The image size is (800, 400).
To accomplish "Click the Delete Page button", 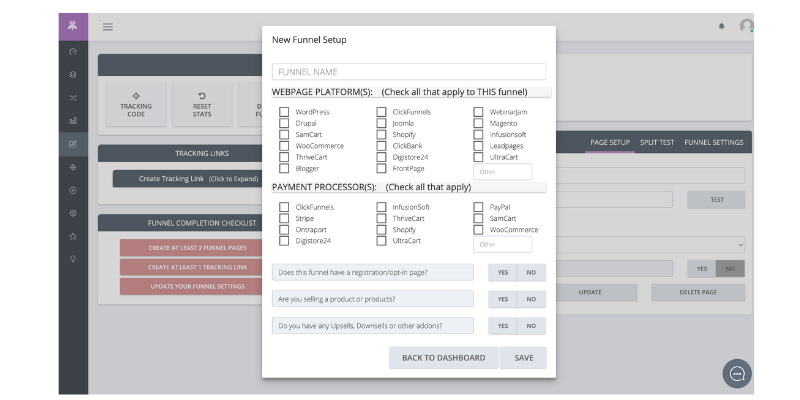I will tap(698, 292).
